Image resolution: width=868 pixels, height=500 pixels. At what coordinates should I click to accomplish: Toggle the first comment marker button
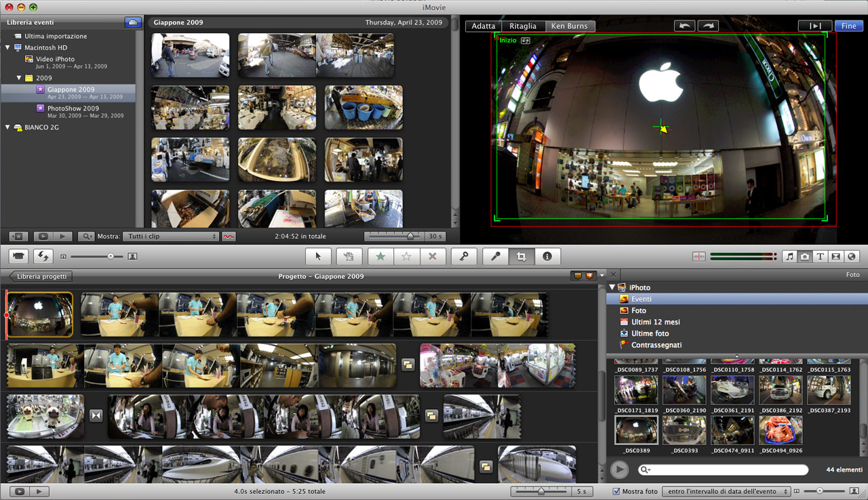(578, 276)
